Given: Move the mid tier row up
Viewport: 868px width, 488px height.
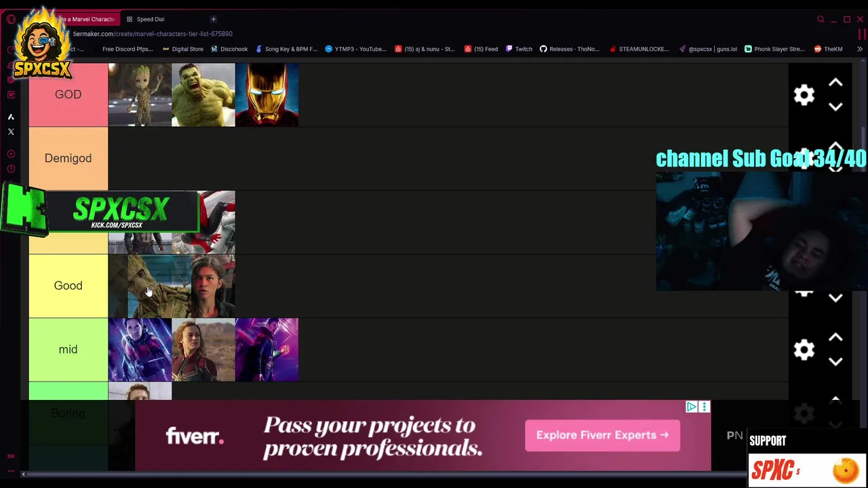Looking at the screenshot, I should [835, 338].
